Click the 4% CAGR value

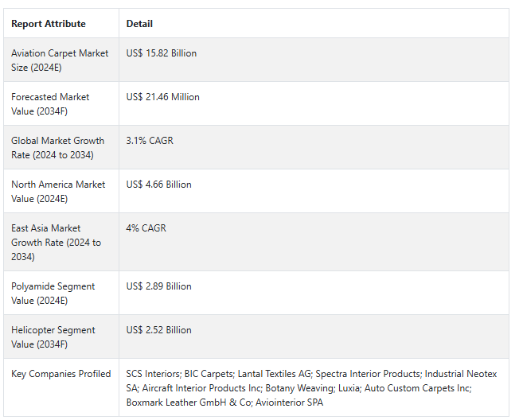pyautogui.click(x=146, y=228)
